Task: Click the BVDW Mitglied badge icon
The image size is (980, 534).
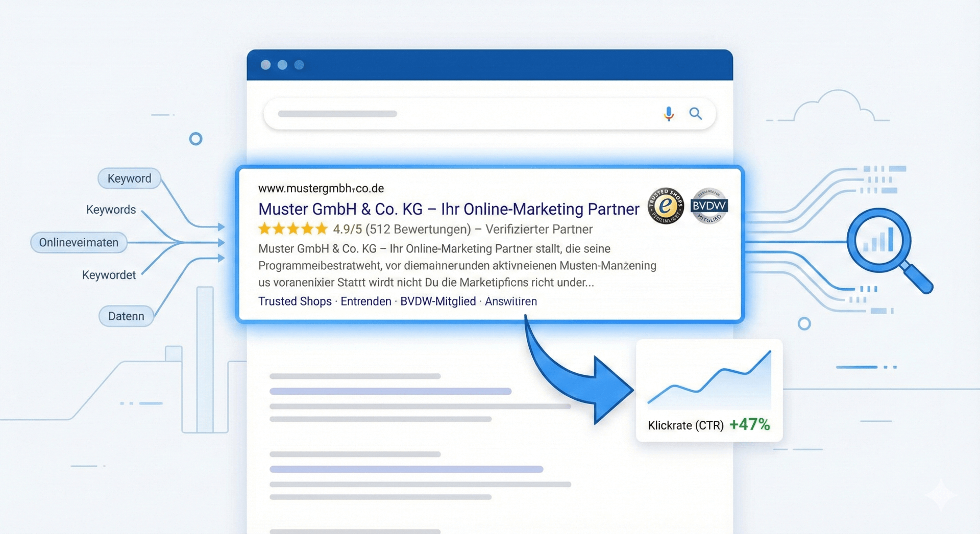Action: click(709, 206)
